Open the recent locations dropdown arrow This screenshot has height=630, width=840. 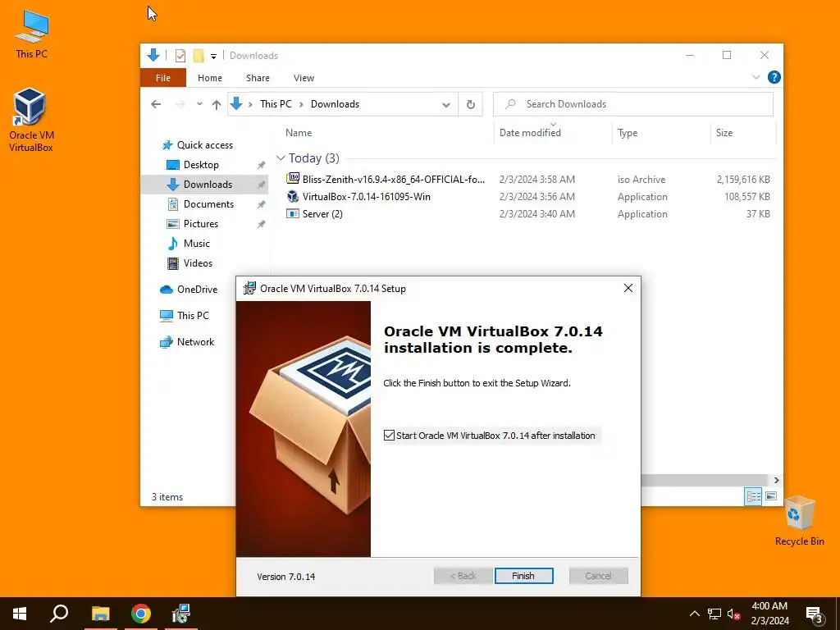point(199,104)
